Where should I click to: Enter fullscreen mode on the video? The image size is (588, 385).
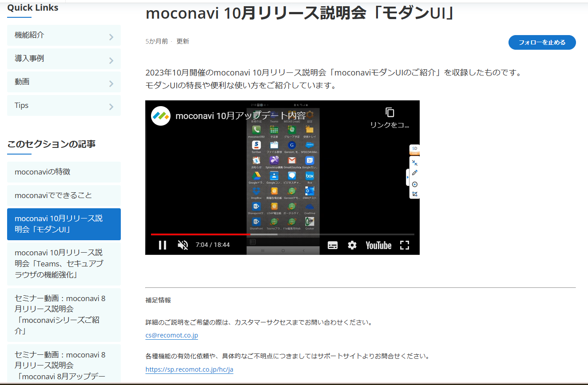click(404, 245)
